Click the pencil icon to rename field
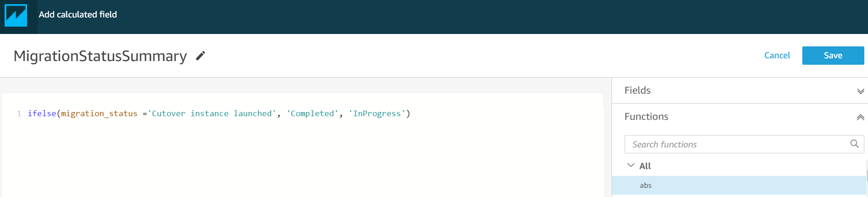This screenshot has height=197, width=868. pos(200,56)
